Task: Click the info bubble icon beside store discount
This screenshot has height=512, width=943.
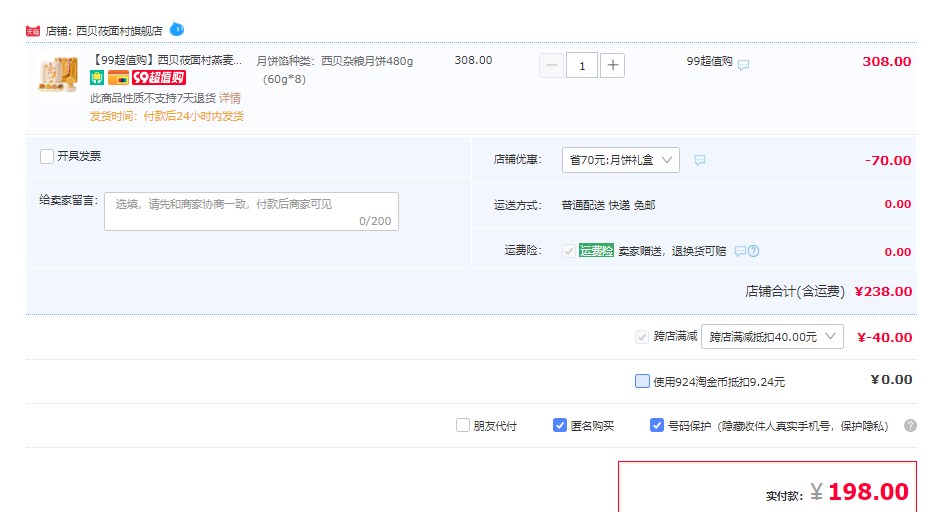Action: tap(699, 160)
